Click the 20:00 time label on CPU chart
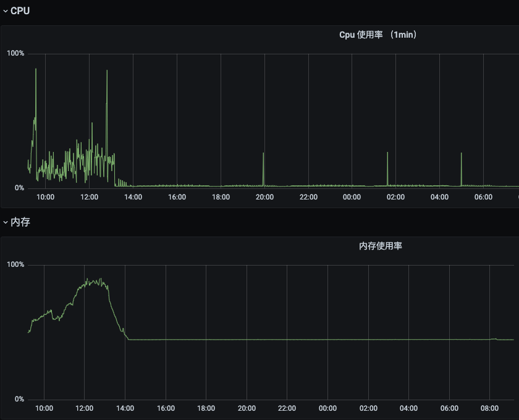This screenshot has height=420, width=519. coord(264,197)
